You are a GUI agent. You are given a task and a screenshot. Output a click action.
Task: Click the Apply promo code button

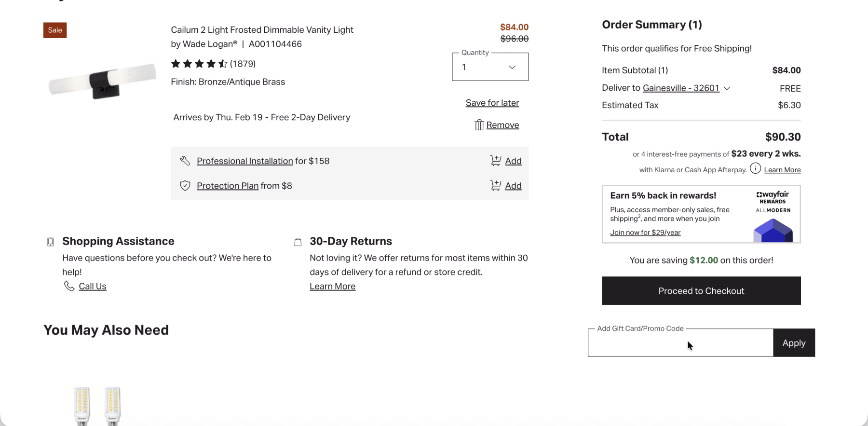(x=794, y=343)
